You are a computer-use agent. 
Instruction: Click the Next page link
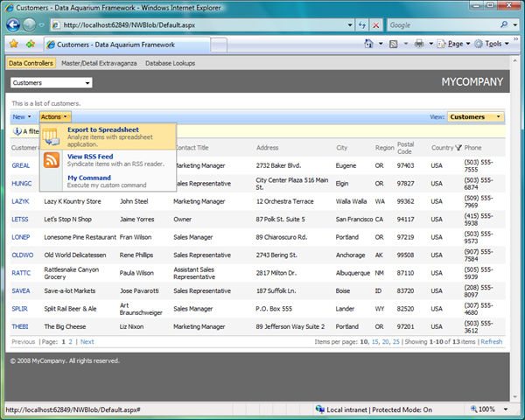click(x=87, y=342)
